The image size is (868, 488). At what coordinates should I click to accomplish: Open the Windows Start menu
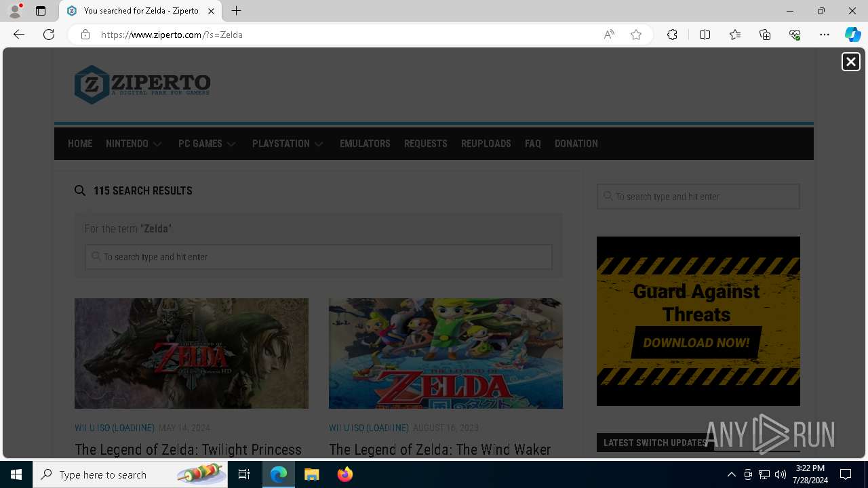[x=16, y=474]
